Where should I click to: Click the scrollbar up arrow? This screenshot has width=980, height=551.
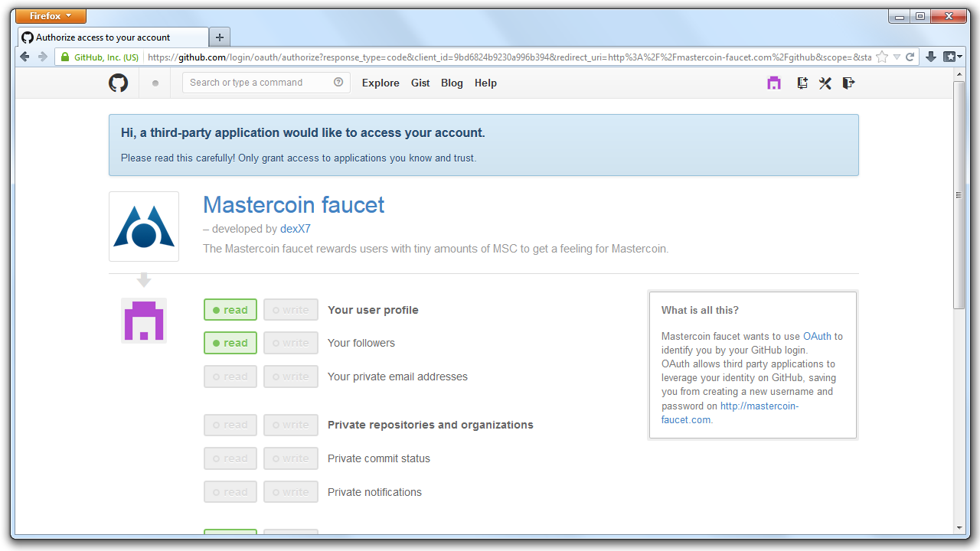pyautogui.click(x=959, y=74)
